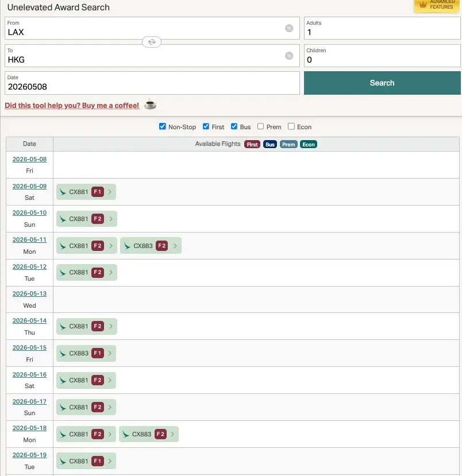Expand the CX881 flight on May 10

point(111,219)
